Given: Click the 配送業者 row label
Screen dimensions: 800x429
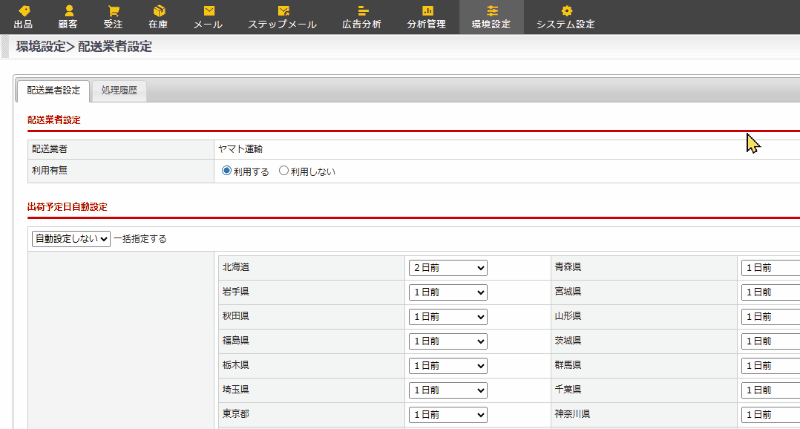Looking at the screenshot, I should coord(49,149).
